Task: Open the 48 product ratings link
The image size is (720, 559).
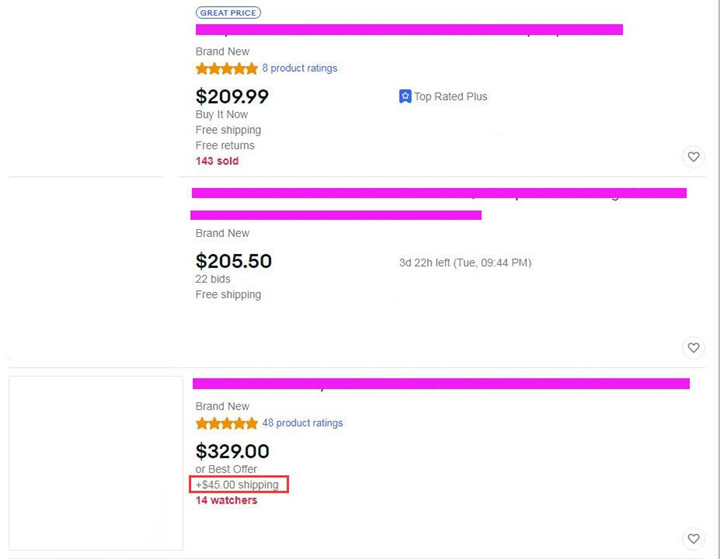Action: [x=302, y=424]
